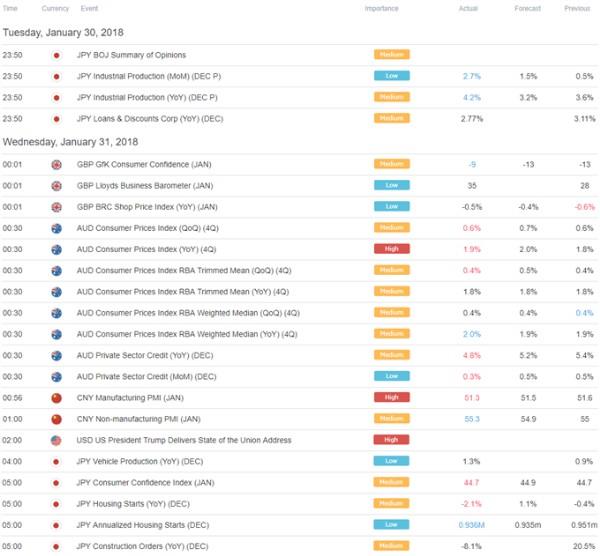The width and height of the screenshot is (600, 556).
Task: Click Japan flag beside JPY Construction Orders
Action: tap(56, 546)
